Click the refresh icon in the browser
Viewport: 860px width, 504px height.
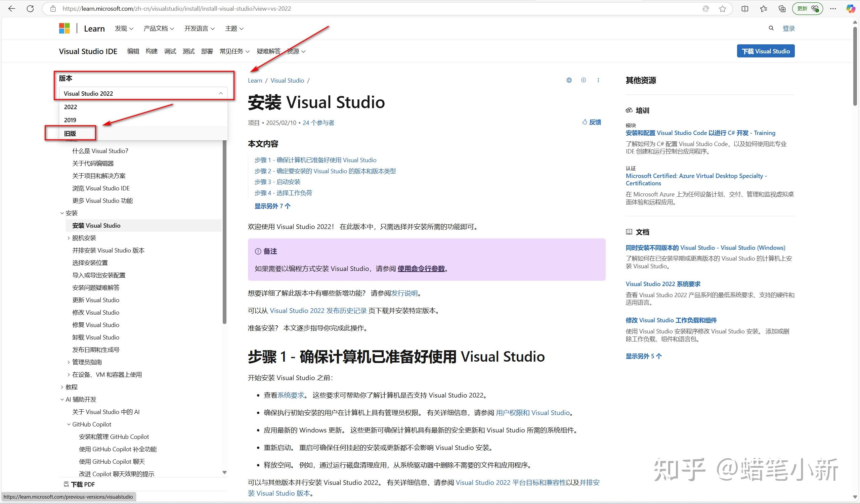(x=30, y=8)
